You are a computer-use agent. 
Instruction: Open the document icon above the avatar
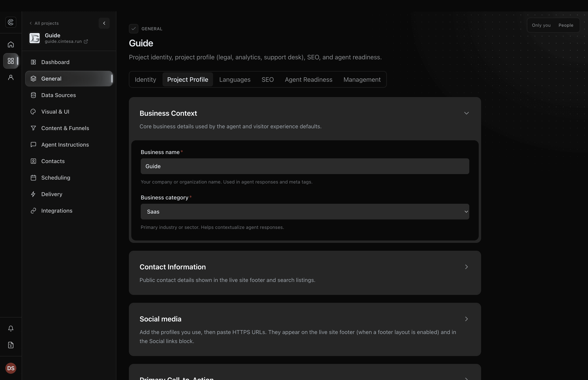pos(11,345)
